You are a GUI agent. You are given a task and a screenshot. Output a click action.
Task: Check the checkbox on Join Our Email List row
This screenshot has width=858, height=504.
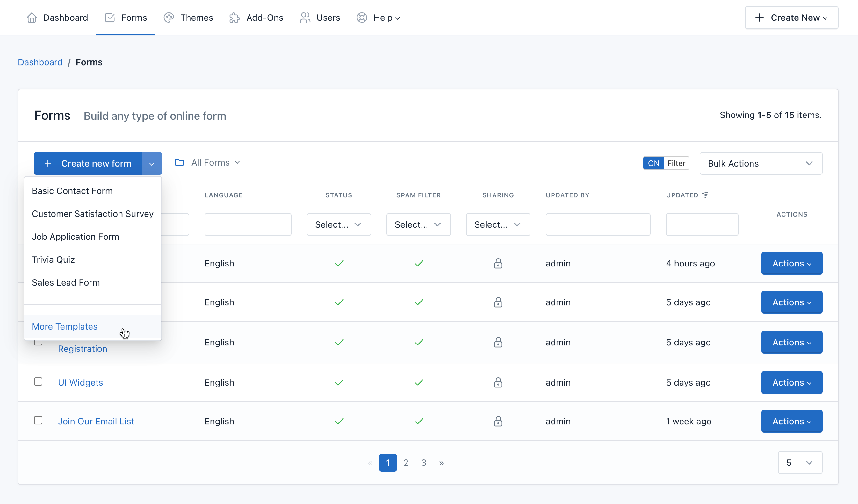pos(39,420)
